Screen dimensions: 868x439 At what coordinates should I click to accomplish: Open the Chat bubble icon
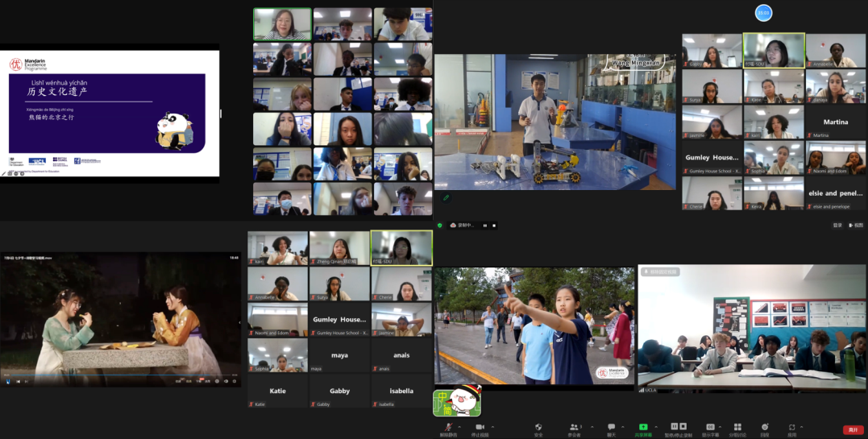click(611, 426)
